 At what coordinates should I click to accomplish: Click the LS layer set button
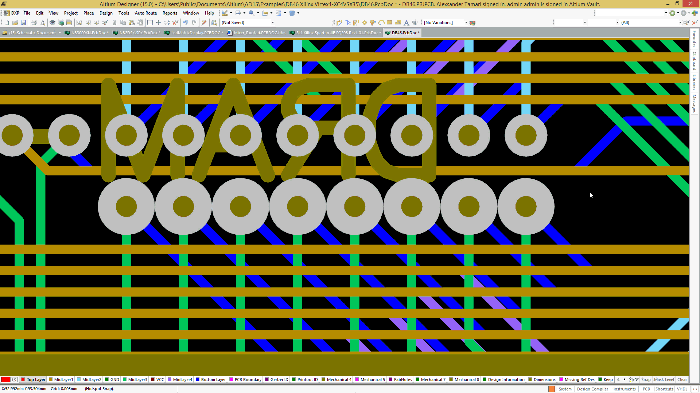coord(14,380)
